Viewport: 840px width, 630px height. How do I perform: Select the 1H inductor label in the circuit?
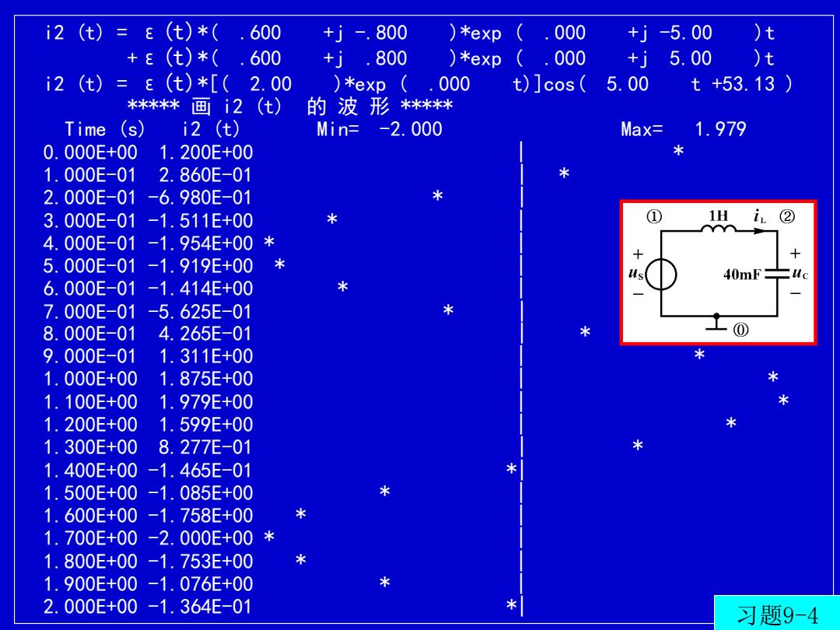pos(719,216)
